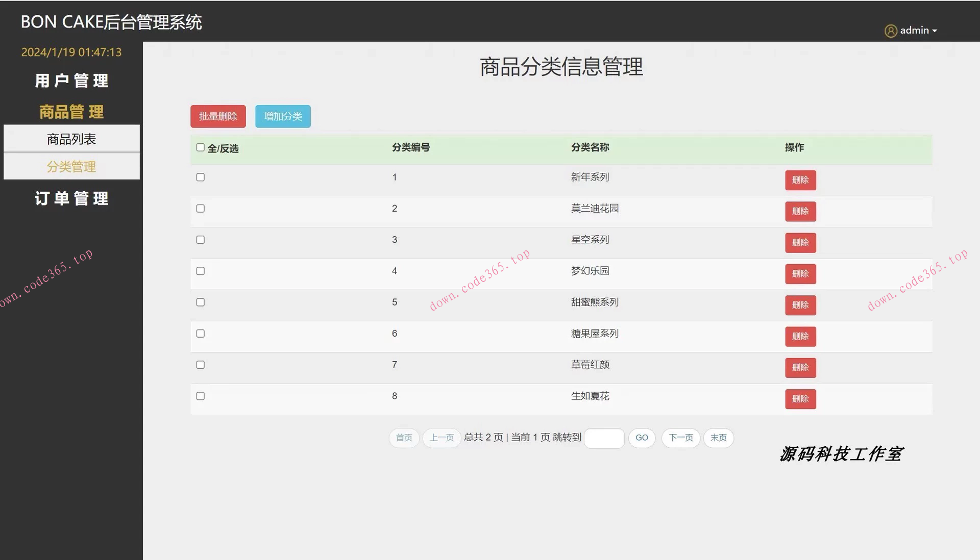
Task: Select 分类管理 in the sidebar
Action: [71, 166]
